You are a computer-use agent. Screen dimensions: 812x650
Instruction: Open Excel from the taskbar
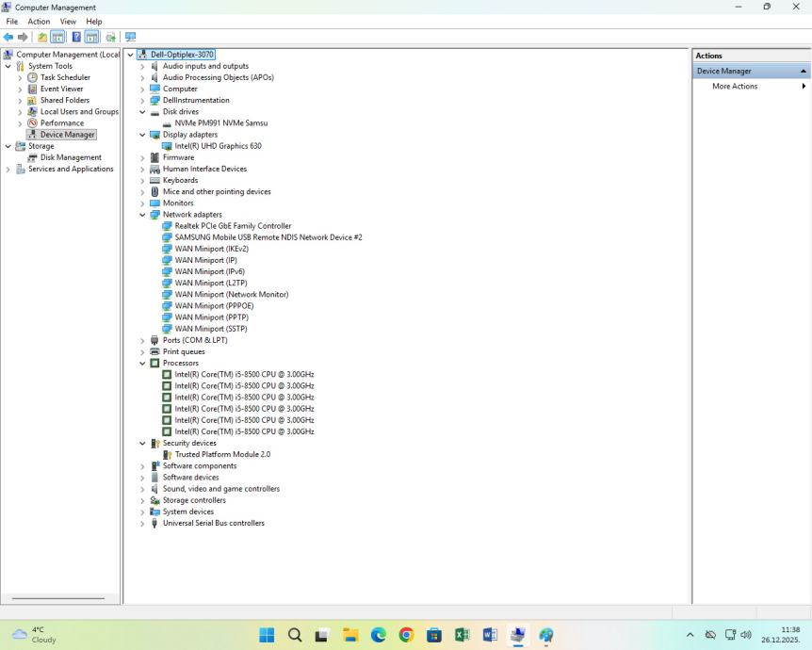(462, 635)
